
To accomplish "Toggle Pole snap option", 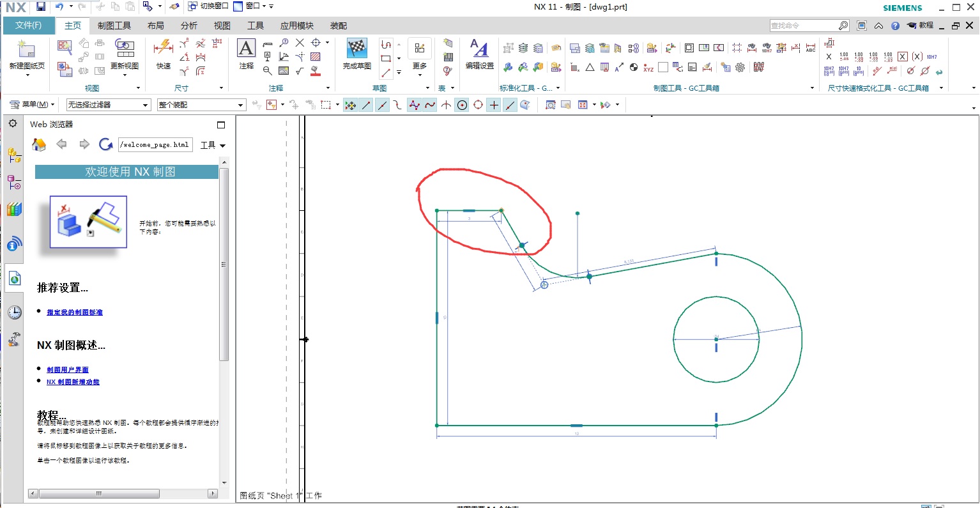I will 414,105.
